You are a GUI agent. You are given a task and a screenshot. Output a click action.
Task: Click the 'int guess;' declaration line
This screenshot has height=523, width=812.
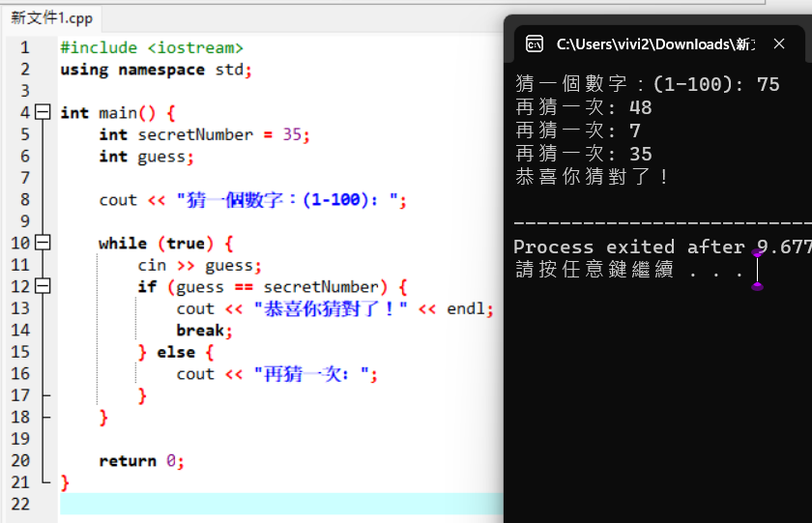[x=147, y=157]
